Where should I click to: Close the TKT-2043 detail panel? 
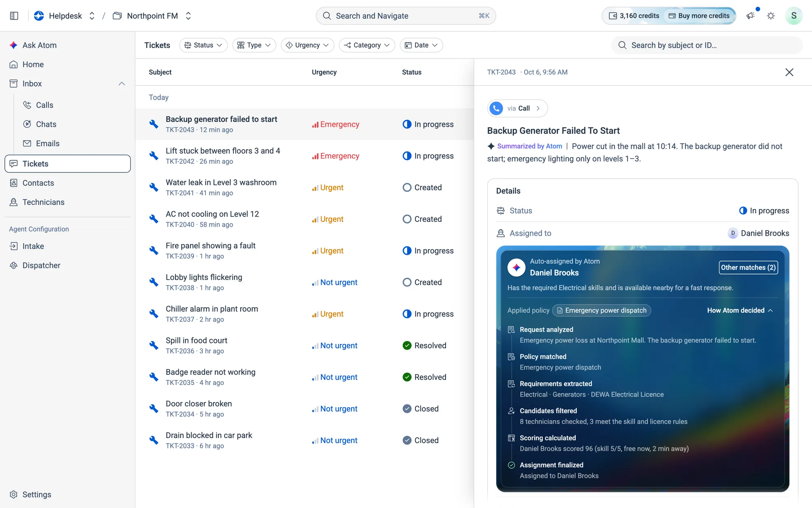[789, 72]
